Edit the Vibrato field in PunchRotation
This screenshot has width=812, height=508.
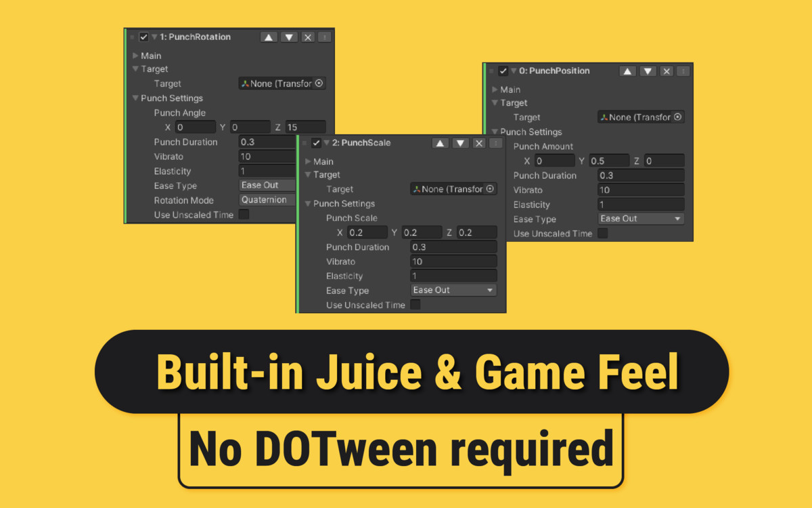pyautogui.click(x=268, y=156)
